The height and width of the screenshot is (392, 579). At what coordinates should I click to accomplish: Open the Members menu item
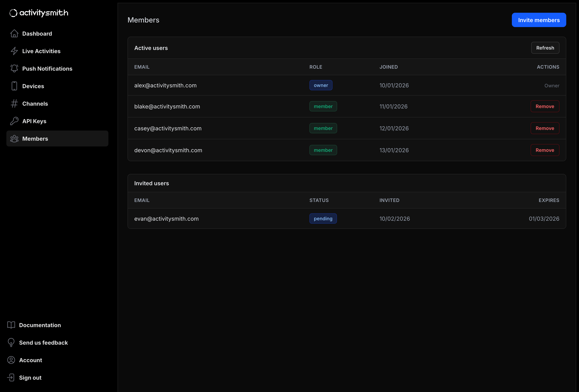coord(57,139)
